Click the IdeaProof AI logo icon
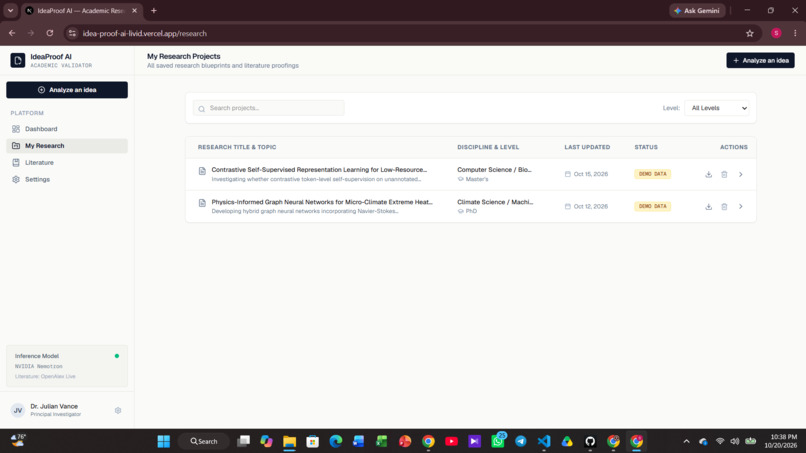The width and height of the screenshot is (806, 453). (x=17, y=60)
